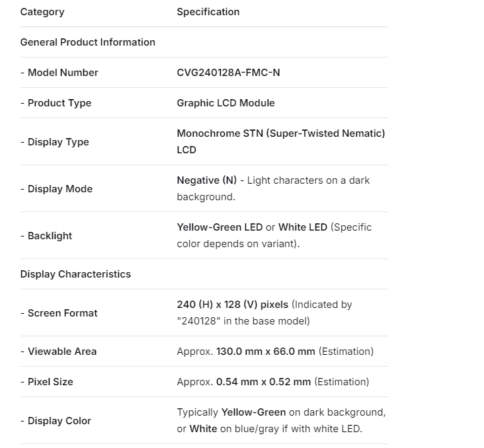Click the Category column header
The image size is (484, 448).
[x=42, y=12]
